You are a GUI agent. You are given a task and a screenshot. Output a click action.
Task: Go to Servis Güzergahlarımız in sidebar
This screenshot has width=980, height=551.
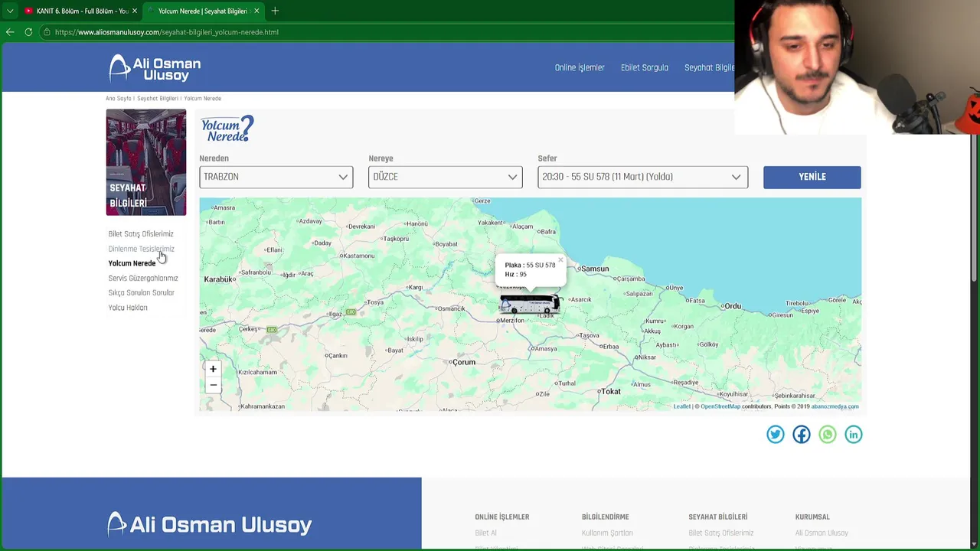pos(143,278)
